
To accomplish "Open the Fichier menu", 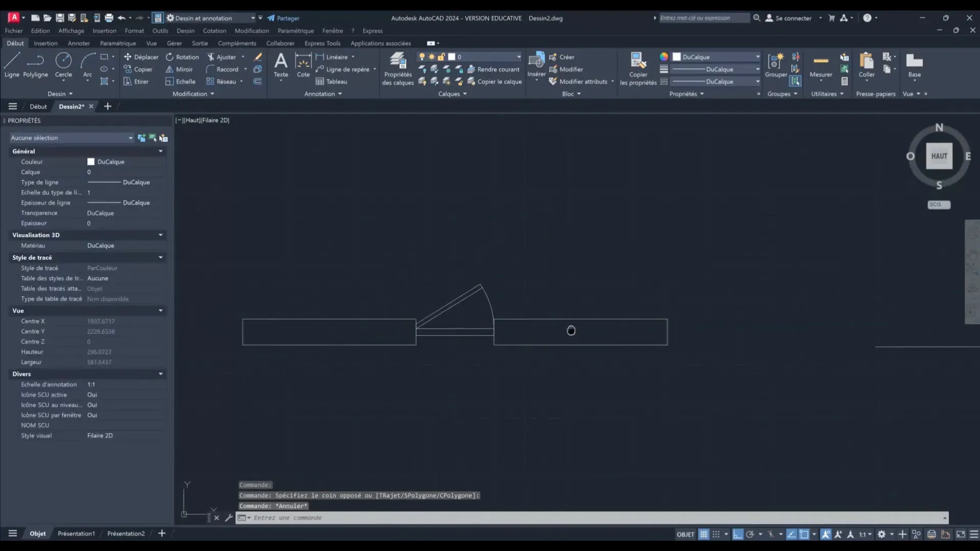I will (13, 31).
